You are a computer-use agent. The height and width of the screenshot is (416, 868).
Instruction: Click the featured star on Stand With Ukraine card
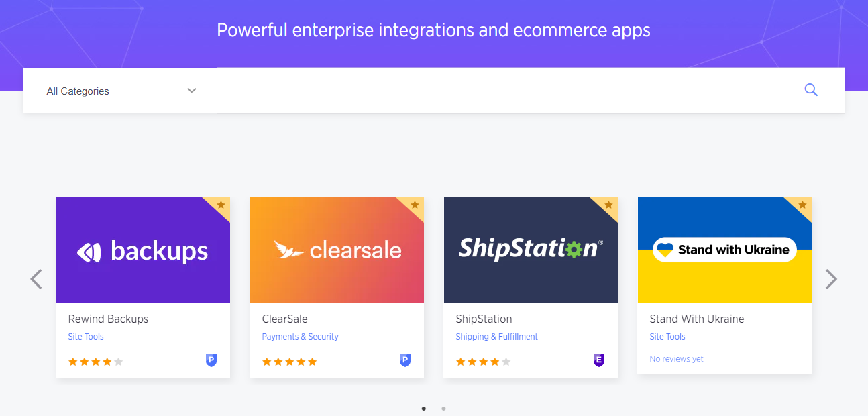[802, 205]
